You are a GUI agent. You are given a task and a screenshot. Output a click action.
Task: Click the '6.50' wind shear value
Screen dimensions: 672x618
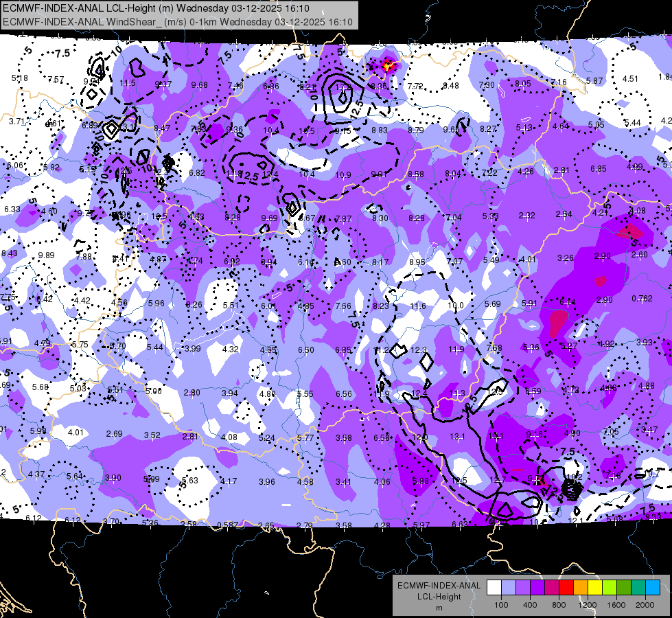tap(306, 350)
